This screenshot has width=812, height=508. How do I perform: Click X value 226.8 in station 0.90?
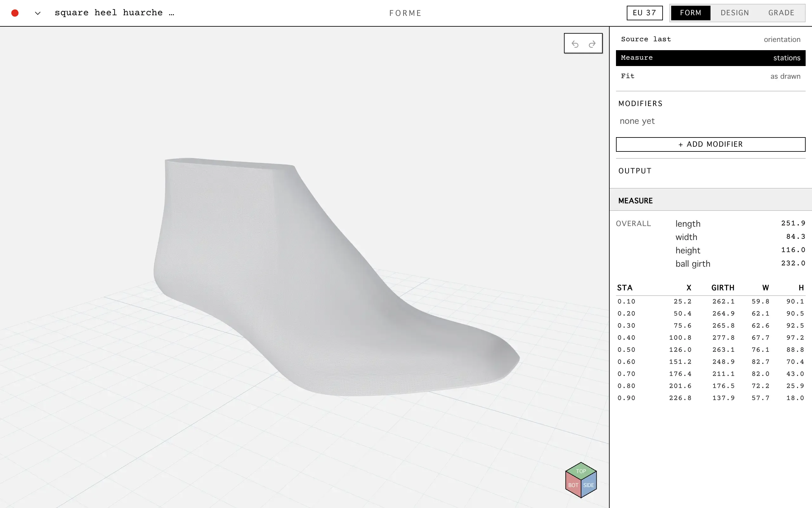coord(680,398)
